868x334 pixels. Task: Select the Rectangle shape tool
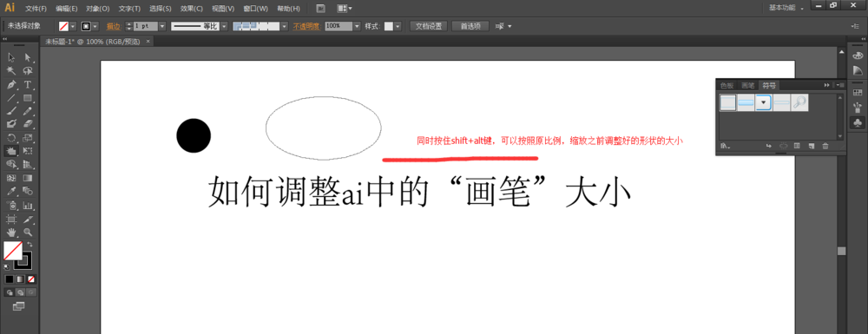tap(28, 98)
